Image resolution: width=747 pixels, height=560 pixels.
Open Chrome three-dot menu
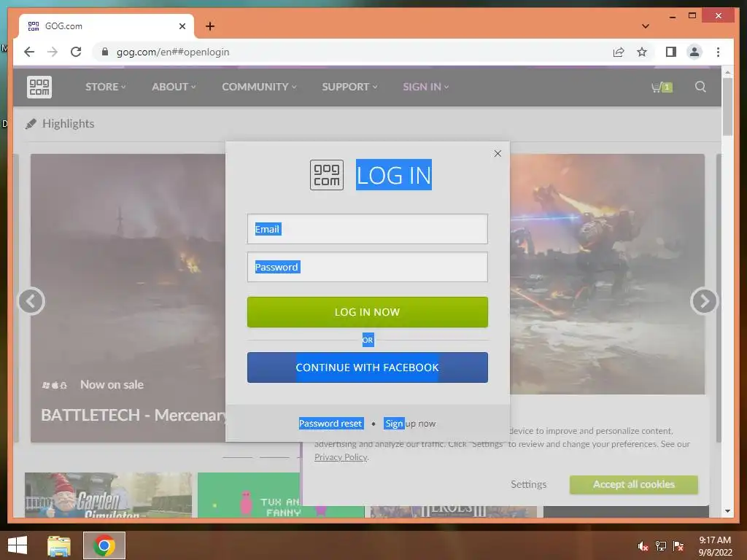pyautogui.click(x=718, y=52)
